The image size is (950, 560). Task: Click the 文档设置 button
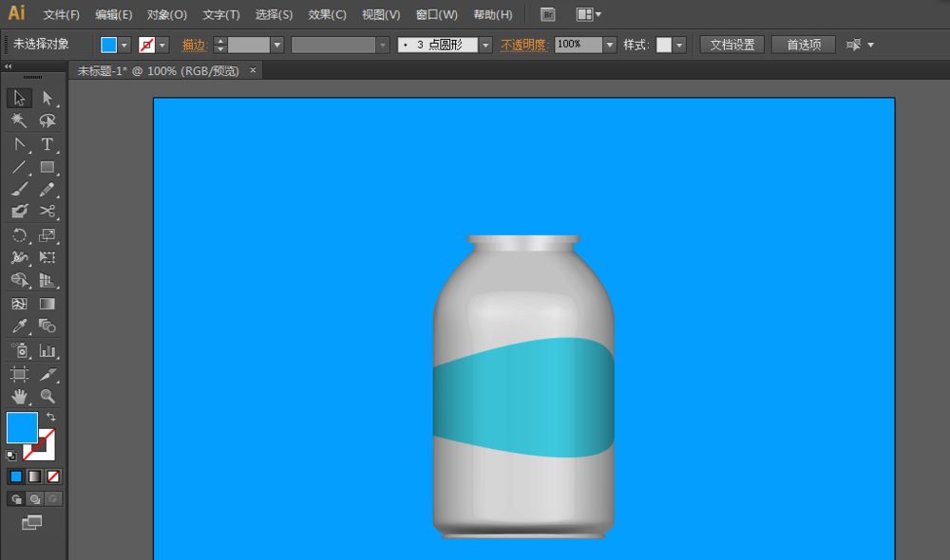coord(731,45)
